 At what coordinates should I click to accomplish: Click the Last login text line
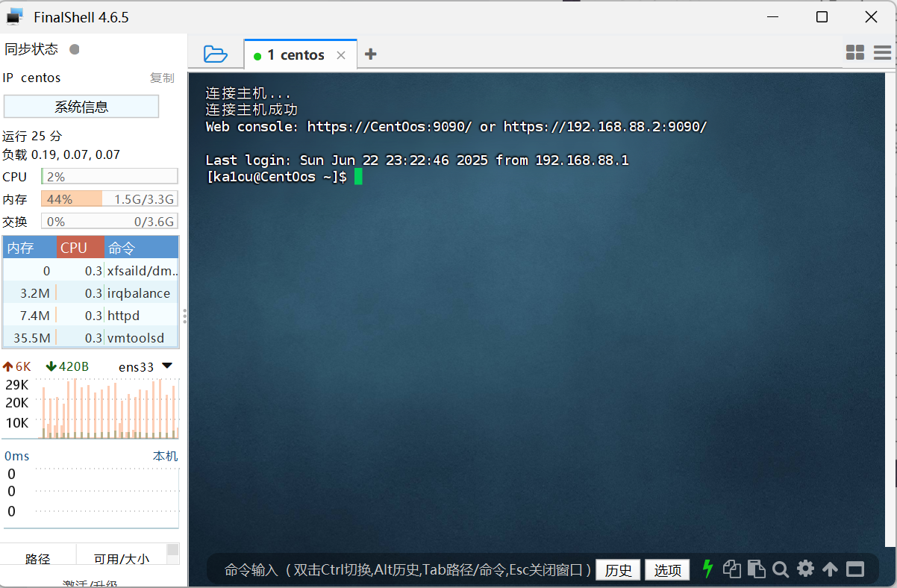(x=417, y=160)
